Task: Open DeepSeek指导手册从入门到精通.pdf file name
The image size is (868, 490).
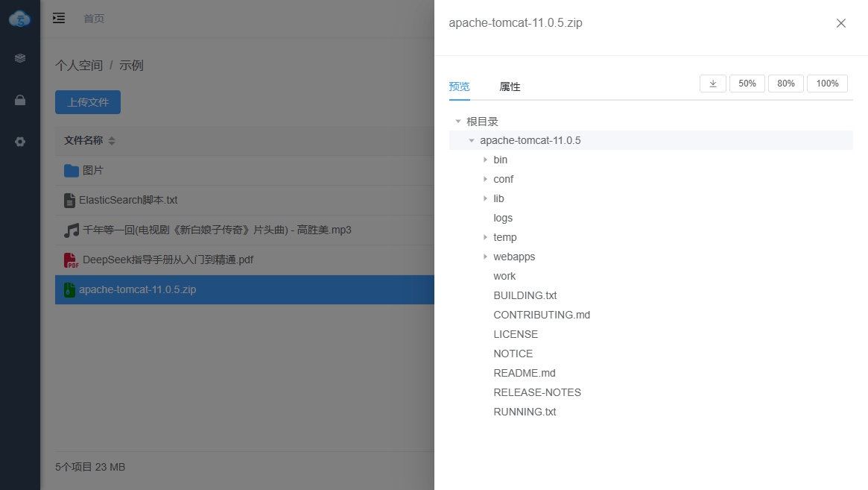Action: [x=168, y=260]
